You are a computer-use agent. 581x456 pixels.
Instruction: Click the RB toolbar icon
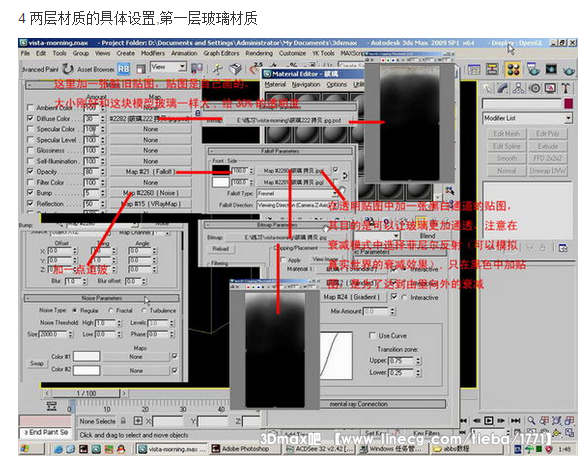123,69
